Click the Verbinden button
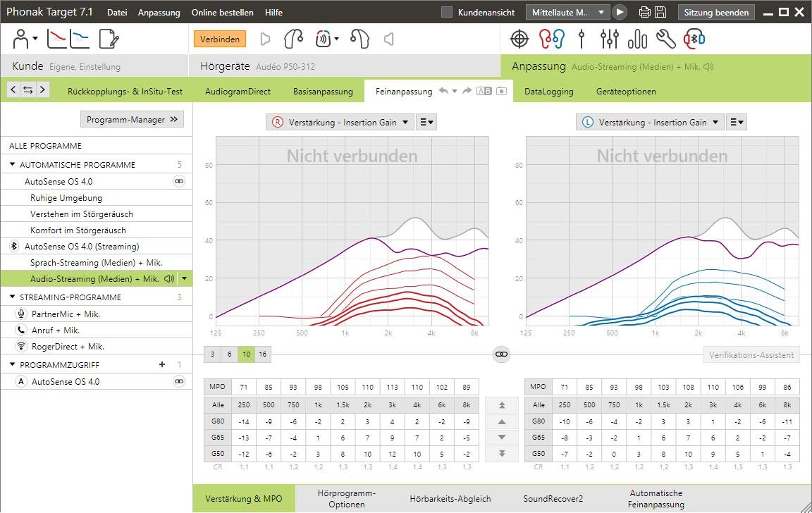The width and height of the screenshot is (812, 513). (x=220, y=39)
